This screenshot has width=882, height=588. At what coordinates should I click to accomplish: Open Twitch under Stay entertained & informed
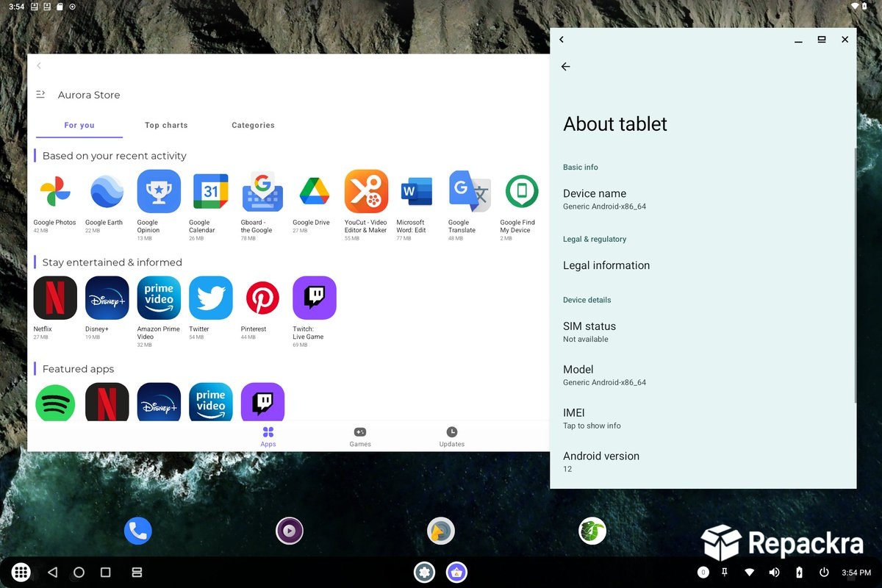click(315, 298)
